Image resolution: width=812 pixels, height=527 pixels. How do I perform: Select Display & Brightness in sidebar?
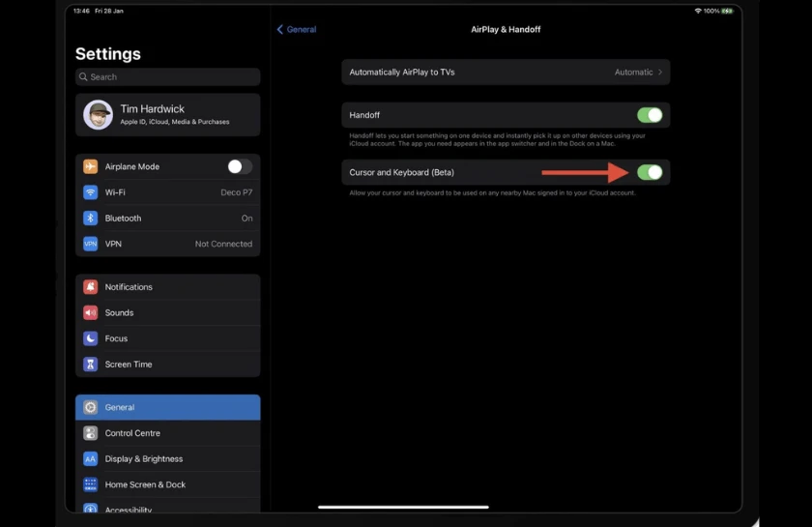pyautogui.click(x=168, y=458)
